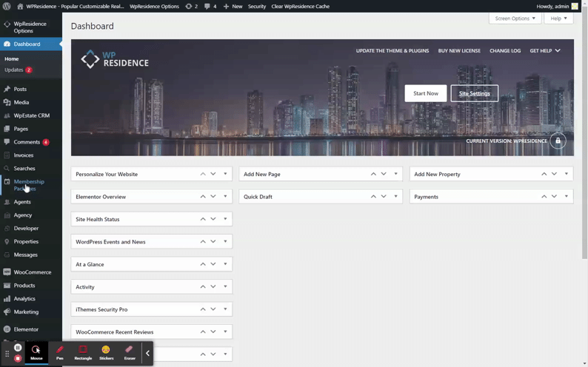
Task: Click the Analytics bar chart icon
Action: (7, 298)
